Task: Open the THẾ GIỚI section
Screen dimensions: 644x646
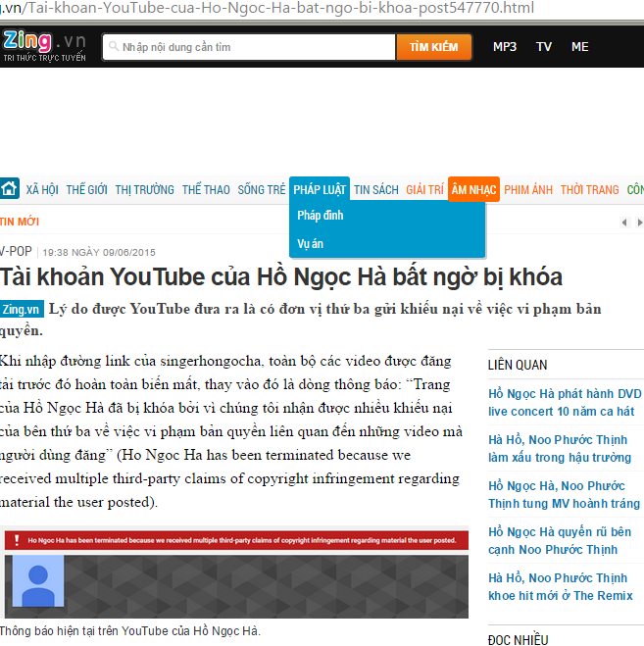Action: [x=86, y=189]
